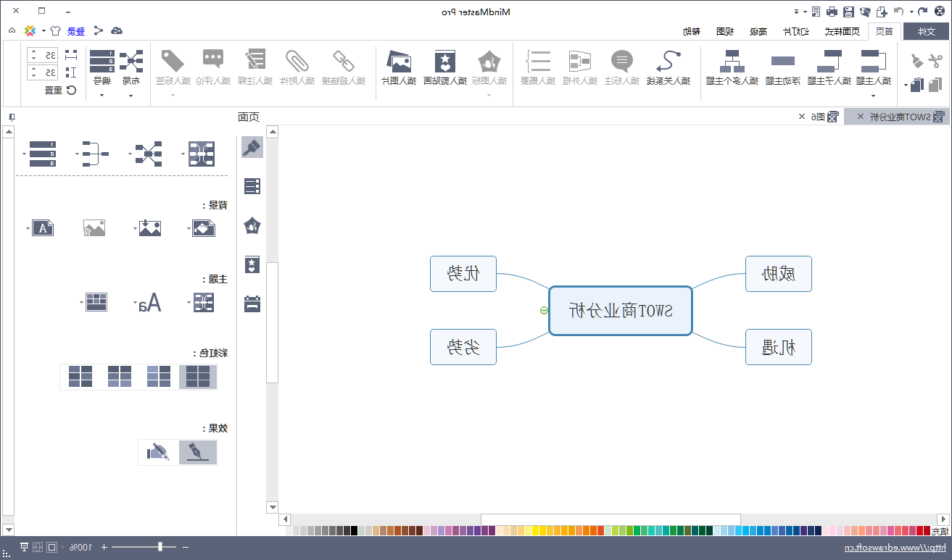
Task: Click 插入标签 (Insert Tag) icon
Action: [173, 62]
